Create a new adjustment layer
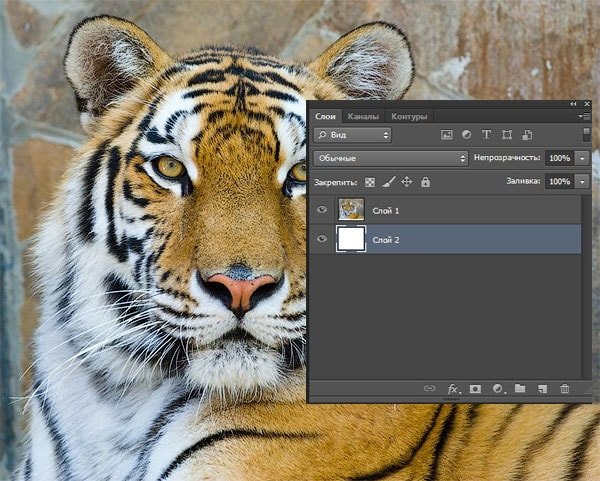600x481 pixels. (497, 388)
